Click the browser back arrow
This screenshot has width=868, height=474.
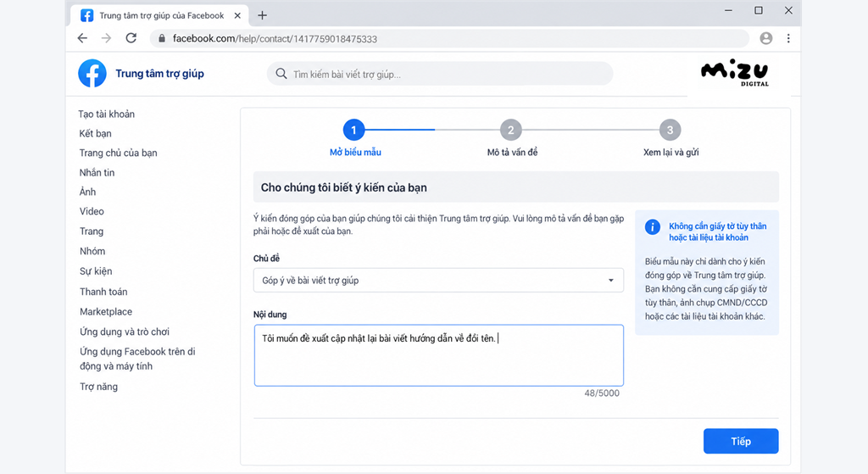pos(82,38)
